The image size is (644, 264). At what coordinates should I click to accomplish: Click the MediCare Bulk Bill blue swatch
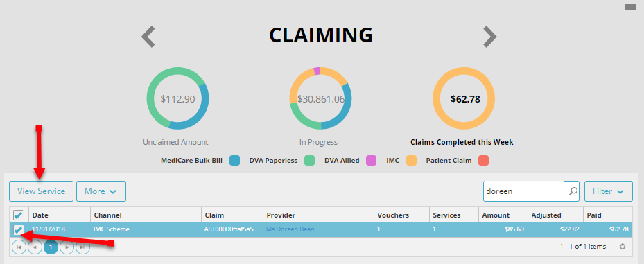point(234,161)
